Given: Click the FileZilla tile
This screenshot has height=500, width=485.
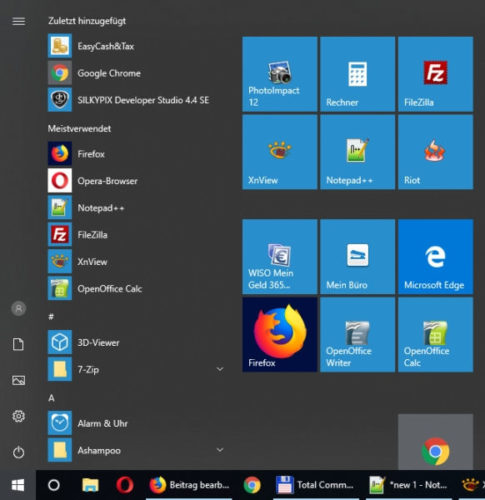Looking at the screenshot, I should tap(436, 74).
